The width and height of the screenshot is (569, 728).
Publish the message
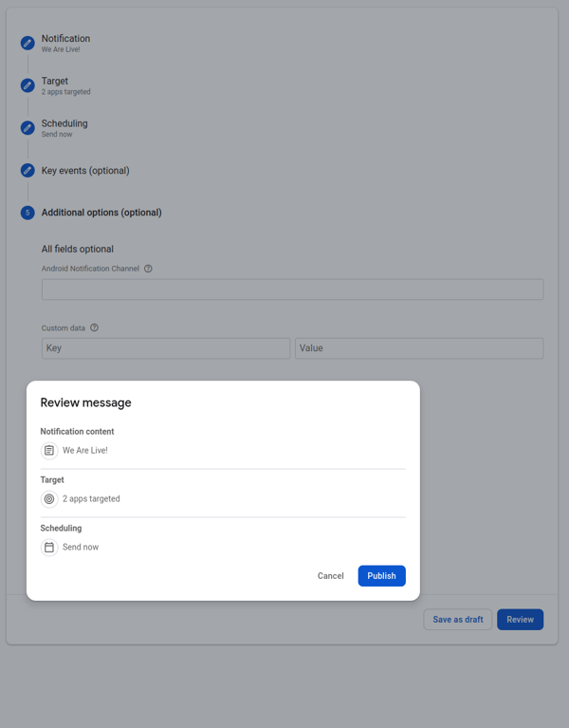click(x=381, y=576)
